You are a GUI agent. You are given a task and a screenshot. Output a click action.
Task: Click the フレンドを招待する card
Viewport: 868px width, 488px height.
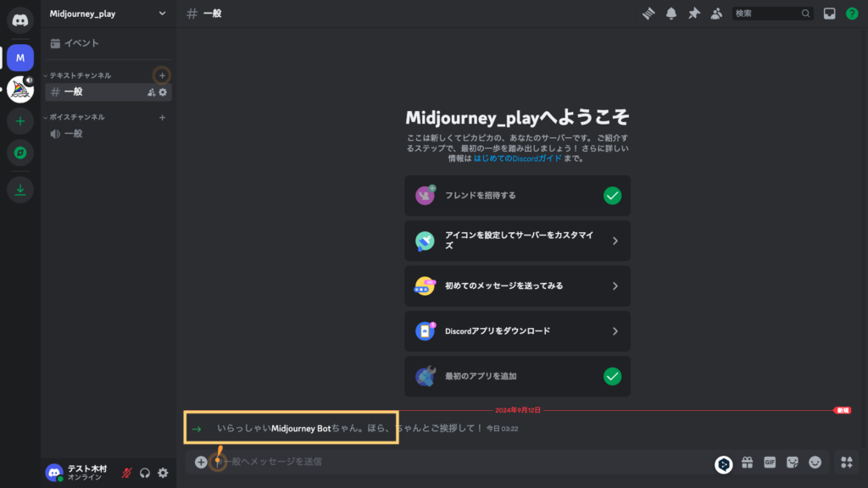(x=516, y=196)
